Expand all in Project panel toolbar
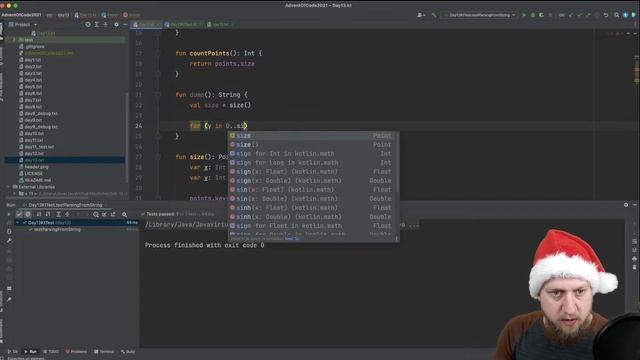This screenshot has width=640, height=360. tap(97, 24)
